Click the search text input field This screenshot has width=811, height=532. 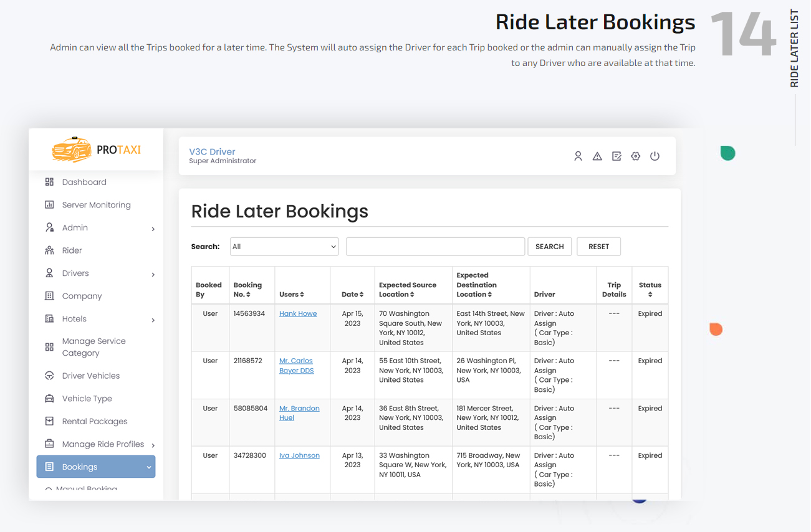coord(435,247)
